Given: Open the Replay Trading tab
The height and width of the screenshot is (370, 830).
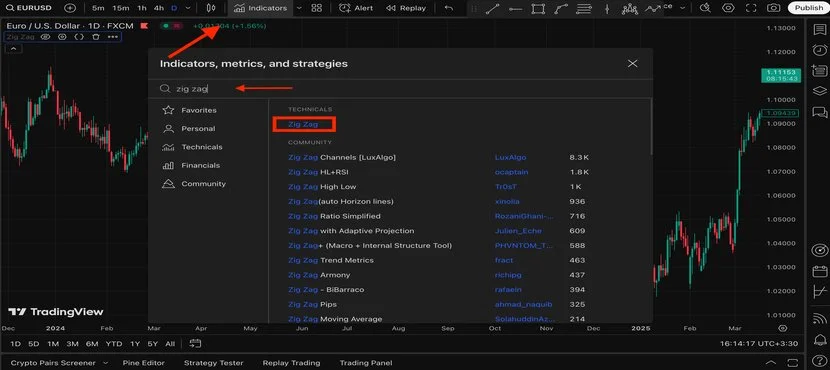Looking at the screenshot, I should point(291,363).
